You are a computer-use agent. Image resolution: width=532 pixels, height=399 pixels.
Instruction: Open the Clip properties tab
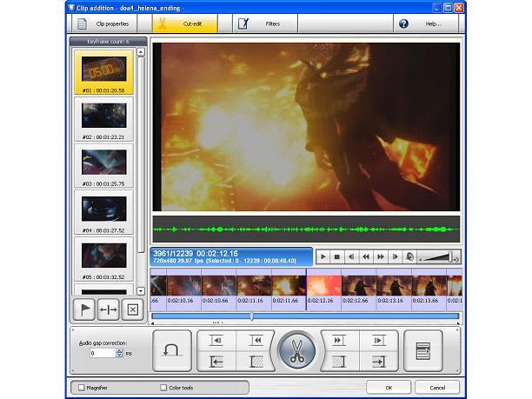[x=104, y=23]
